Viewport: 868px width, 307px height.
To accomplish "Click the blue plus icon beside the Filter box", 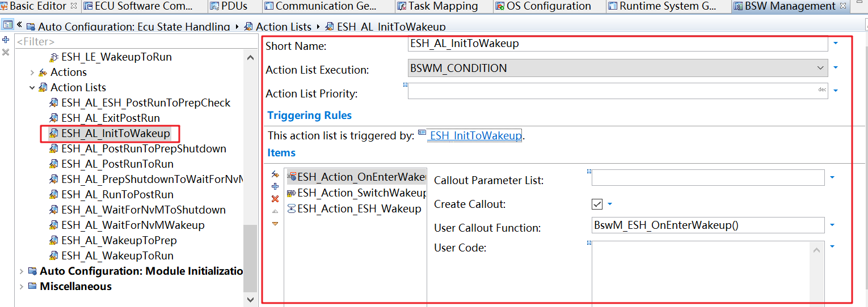I will tap(6, 40).
